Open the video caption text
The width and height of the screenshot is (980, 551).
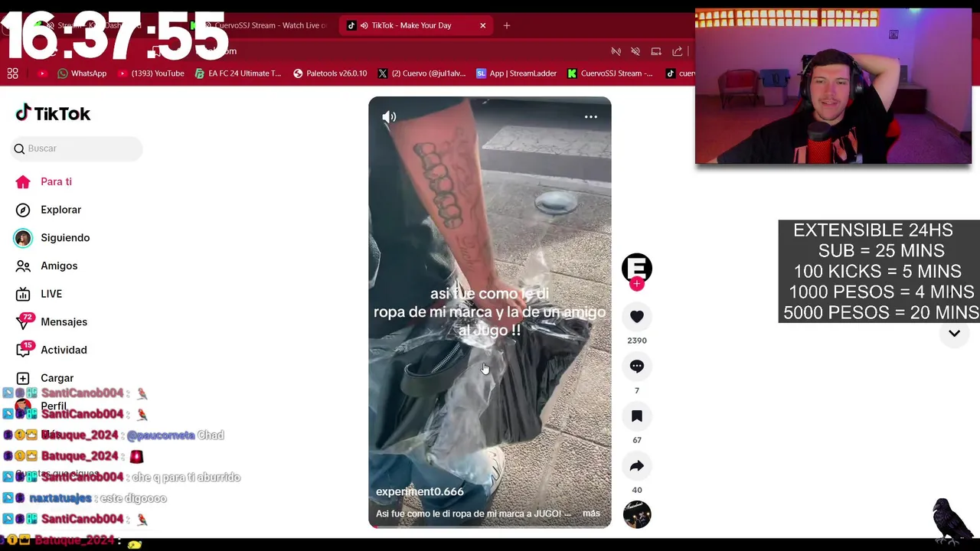point(473,514)
